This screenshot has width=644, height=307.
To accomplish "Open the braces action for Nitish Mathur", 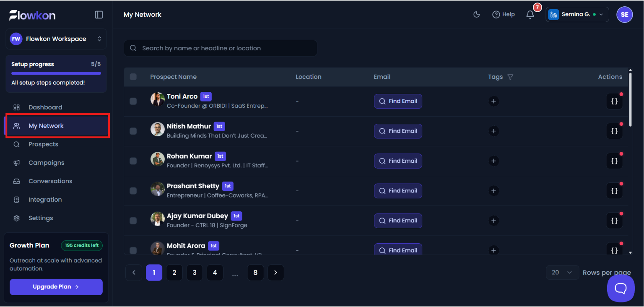I will click(614, 131).
